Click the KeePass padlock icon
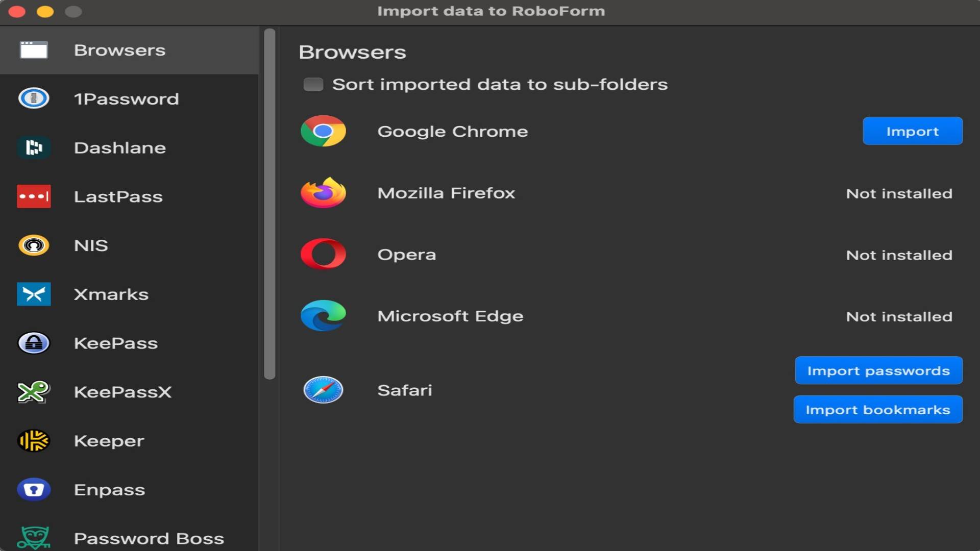Viewport: 980px width, 551px height. click(x=34, y=343)
